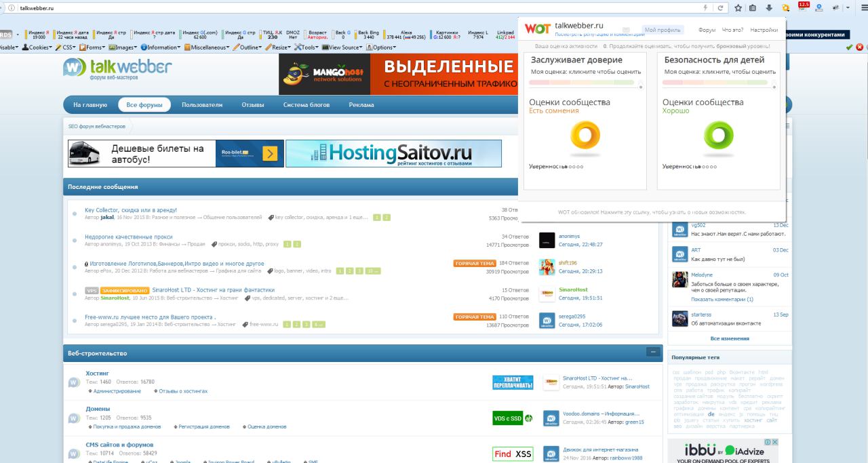Open the Администрирование subforum link

point(117,391)
